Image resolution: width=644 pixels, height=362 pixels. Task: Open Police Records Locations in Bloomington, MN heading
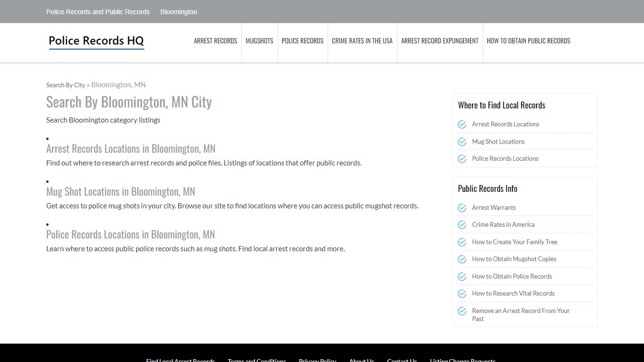(131, 235)
